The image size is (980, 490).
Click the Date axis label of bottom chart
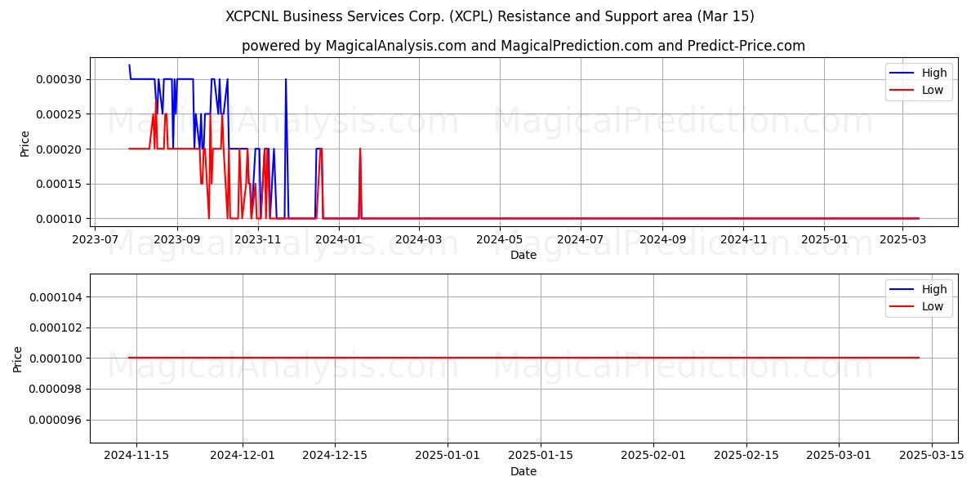pyautogui.click(x=523, y=471)
